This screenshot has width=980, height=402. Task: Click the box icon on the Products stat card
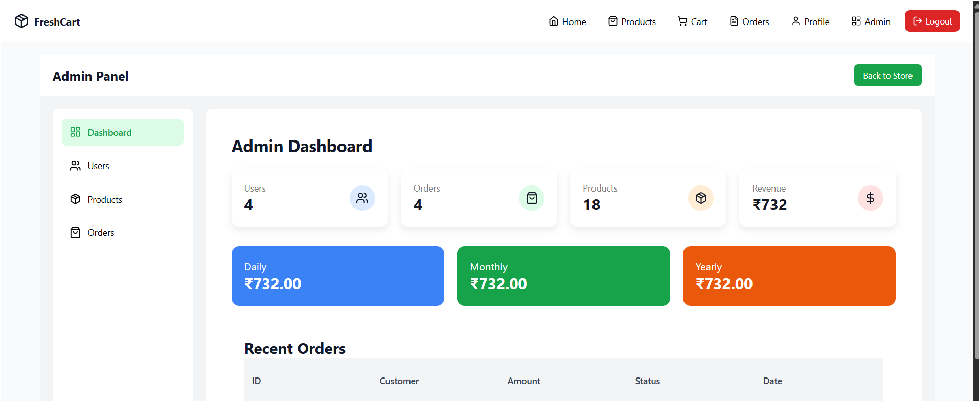click(x=700, y=198)
